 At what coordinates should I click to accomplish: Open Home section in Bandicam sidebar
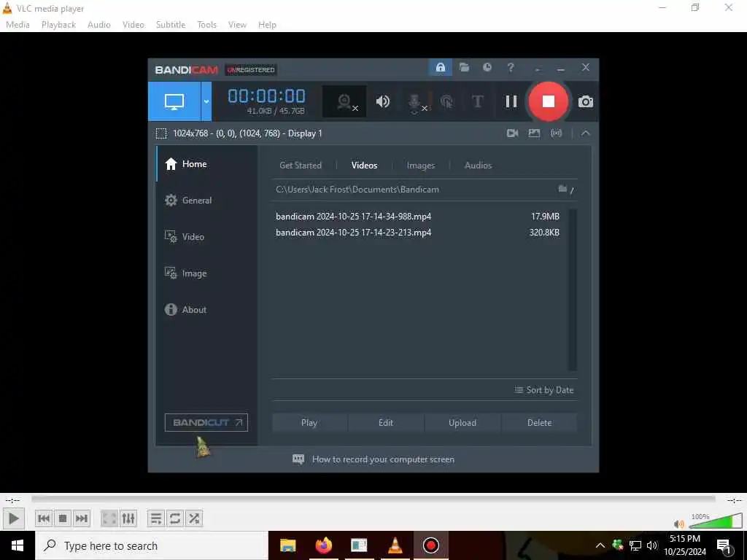206,164
